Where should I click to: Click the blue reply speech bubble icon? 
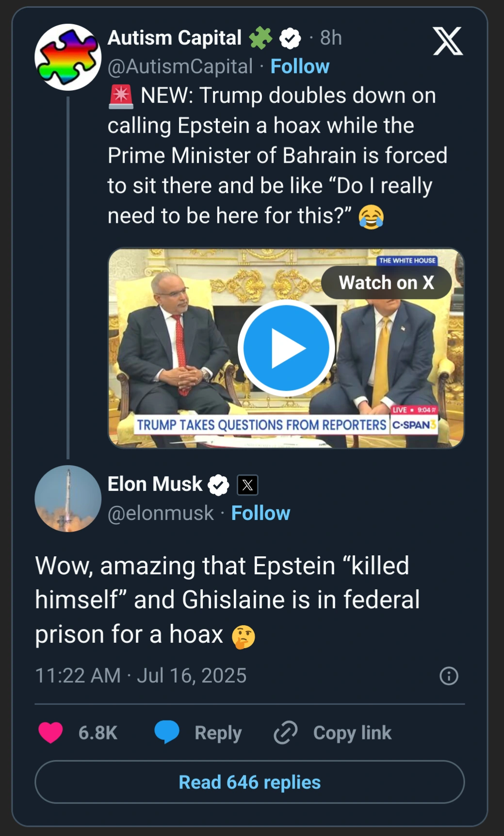[167, 732]
